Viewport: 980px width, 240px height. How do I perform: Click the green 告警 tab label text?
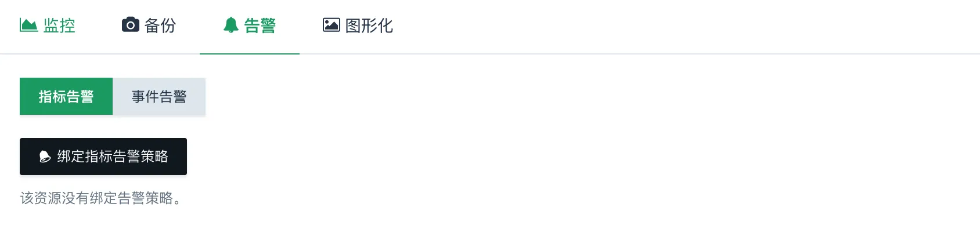[260, 26]
